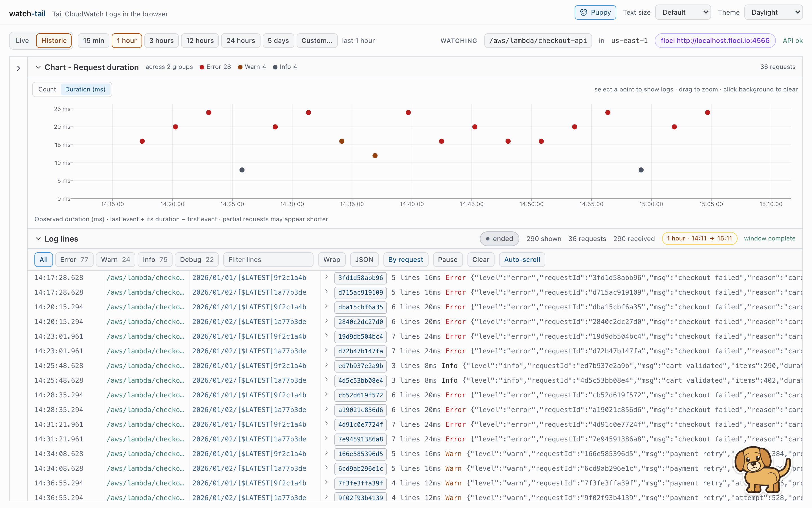Pause the log stream
Screen dimensions: 812x508
pos(448,260)
